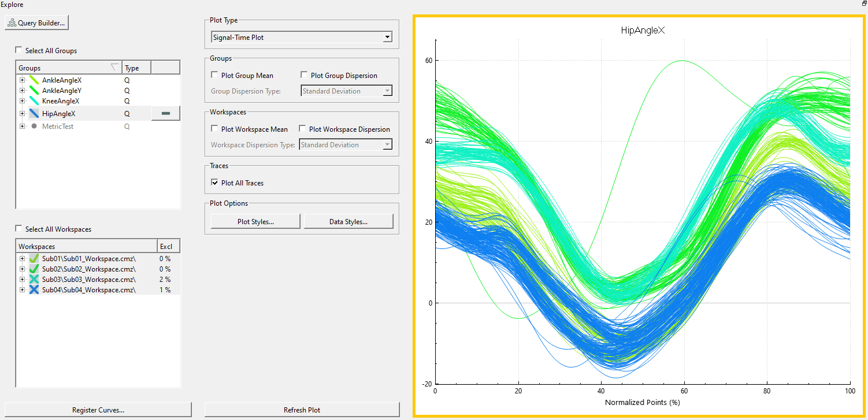Expand the Sub02 workspace tree node

pos(23,269)
